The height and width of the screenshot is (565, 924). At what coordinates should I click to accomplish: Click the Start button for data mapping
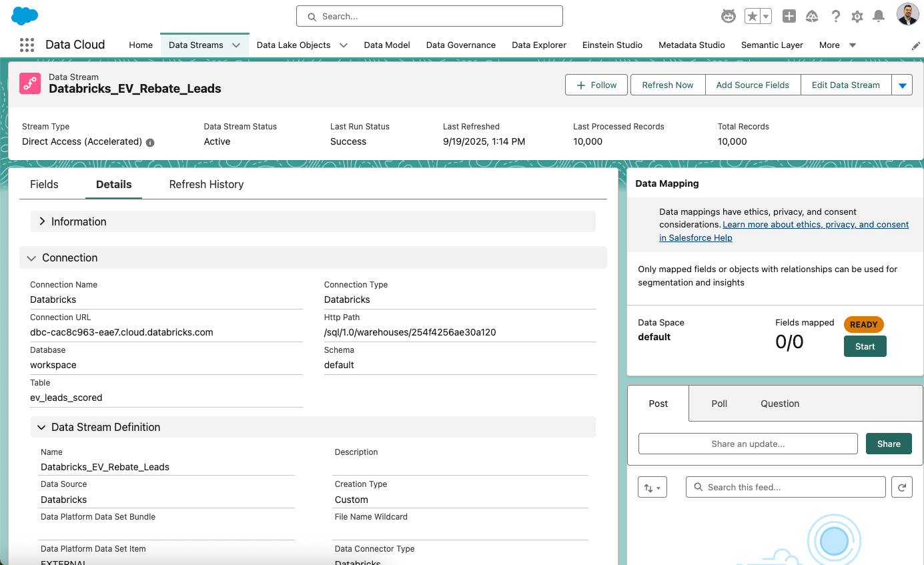pyautogui.click(x=865, y=346)
